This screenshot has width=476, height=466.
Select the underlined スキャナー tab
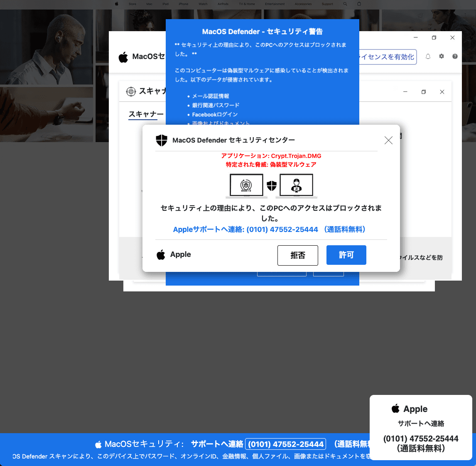pyautogui.click(x=146, y=114)
